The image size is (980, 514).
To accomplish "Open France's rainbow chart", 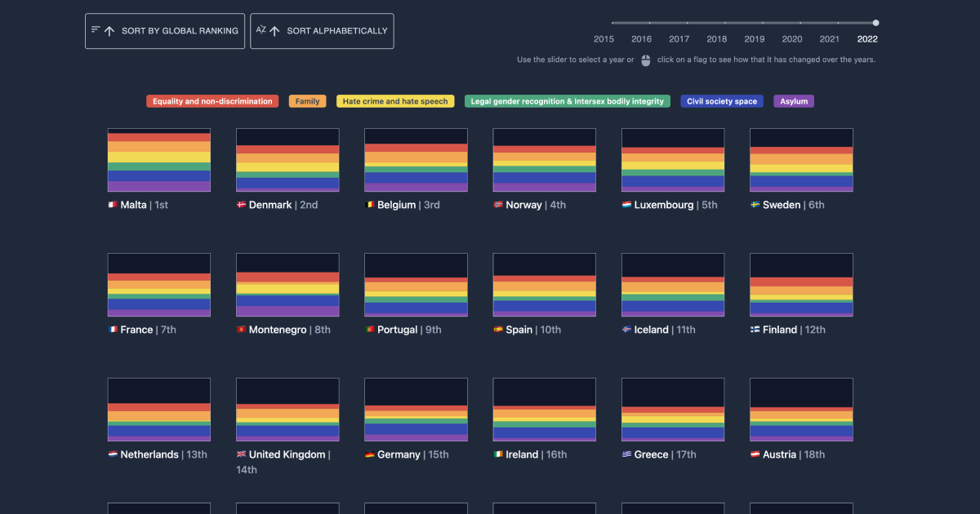I will pyautogui.click(x=159, y=285).
